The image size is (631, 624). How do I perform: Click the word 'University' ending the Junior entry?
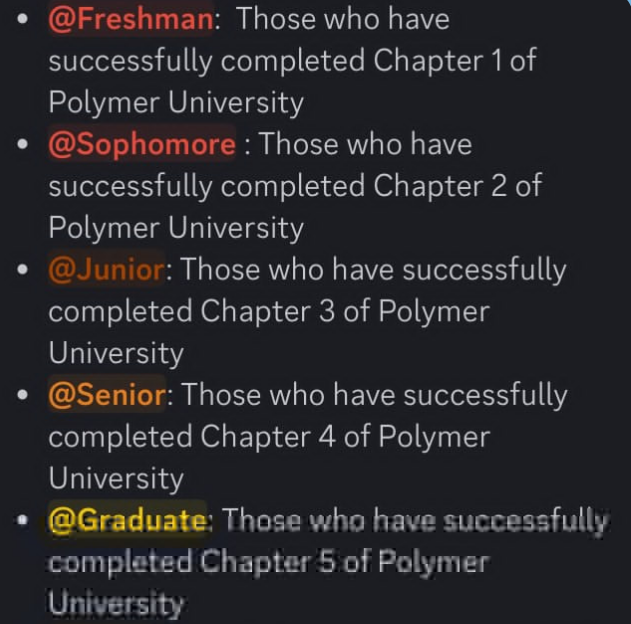tap(116, 354)
